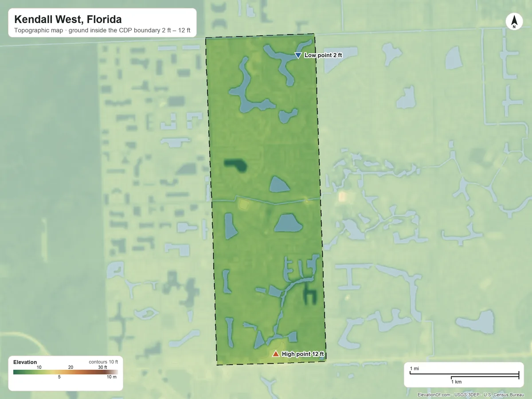Click the 'Kendall West, Florida' title

[x=68, y=20]
